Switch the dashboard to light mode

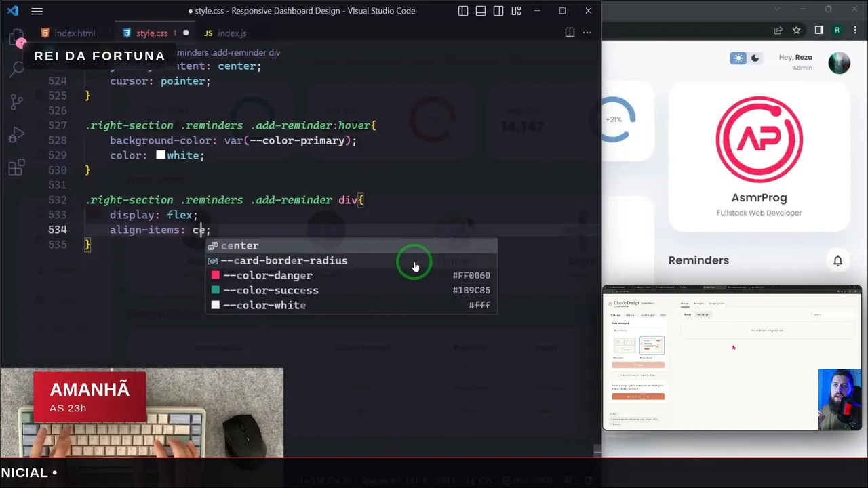(x=738, y=58)
